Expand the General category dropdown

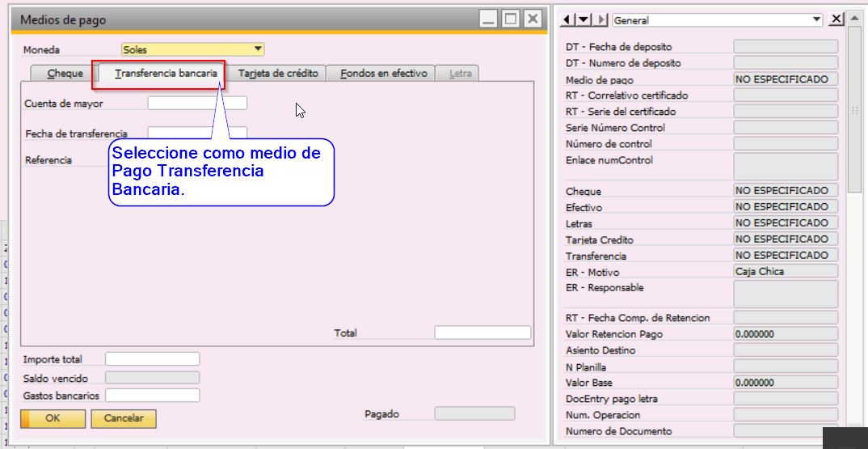tap(816, 19)
